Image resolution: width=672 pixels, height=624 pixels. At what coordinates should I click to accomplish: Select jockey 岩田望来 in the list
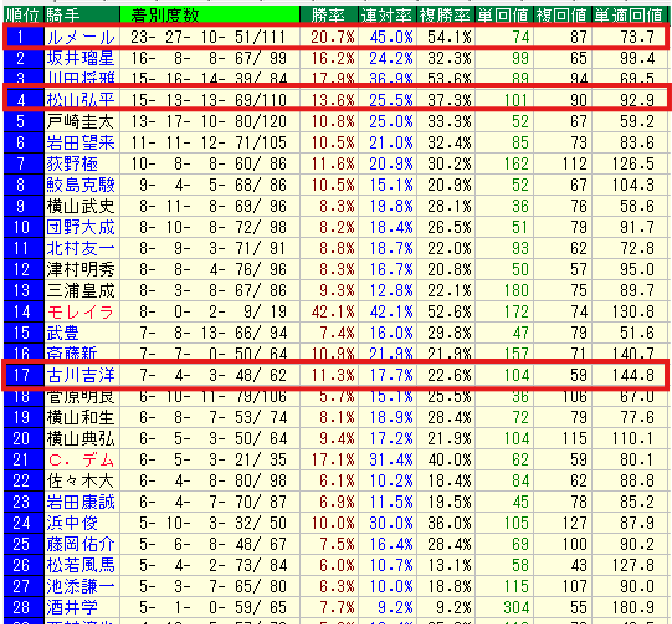point(81,142)
